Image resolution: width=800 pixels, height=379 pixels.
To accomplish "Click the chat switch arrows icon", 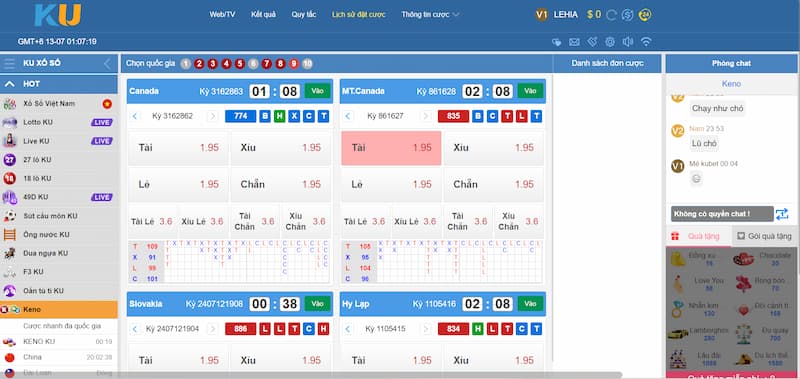I will [x=782, y=214].
